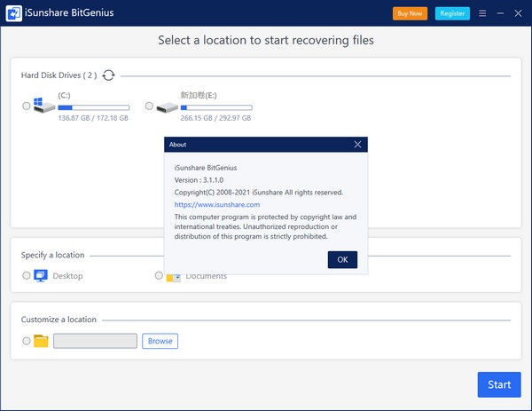Click the yellow custom location folder icon

coord(41,341)
